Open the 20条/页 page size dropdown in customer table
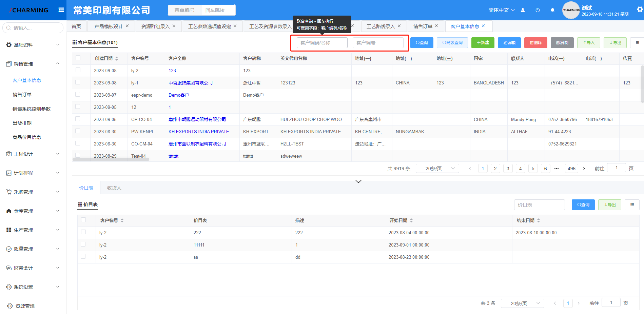 [437, 169]
